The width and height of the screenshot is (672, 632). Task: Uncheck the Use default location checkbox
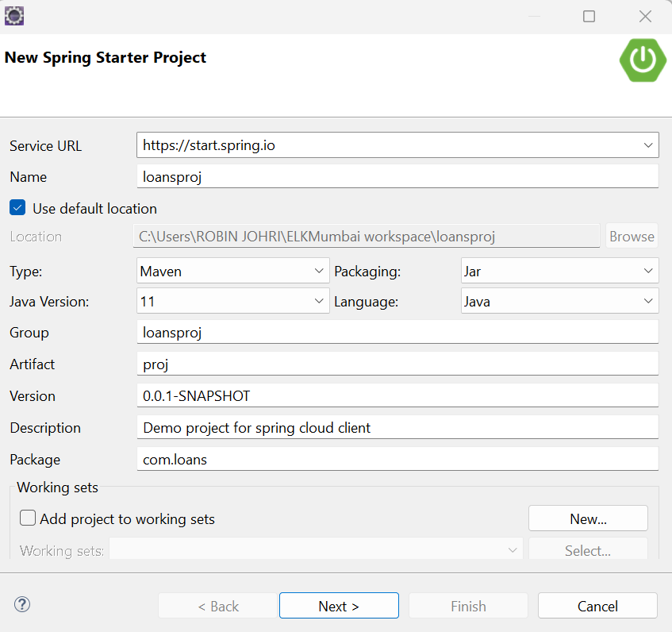(x=17, y=208)
